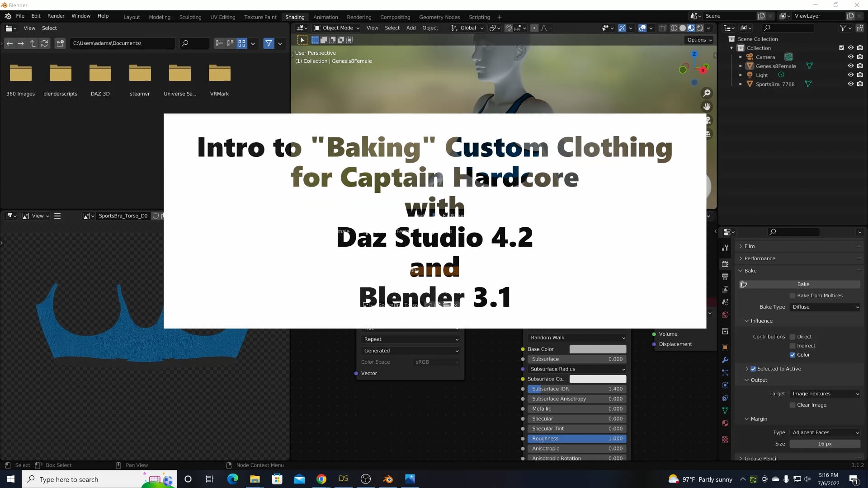The image size is (868, 488).
Task: Open the Target Image Textures dropdown
Action: click(825, 394)
